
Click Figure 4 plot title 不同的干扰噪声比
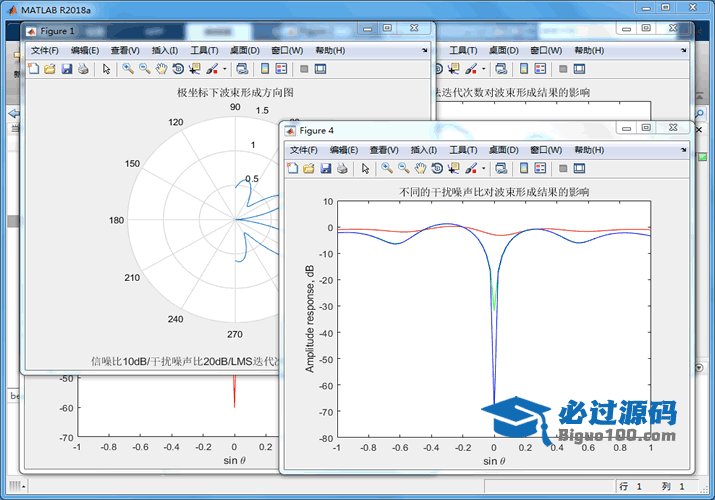[494, 192]
